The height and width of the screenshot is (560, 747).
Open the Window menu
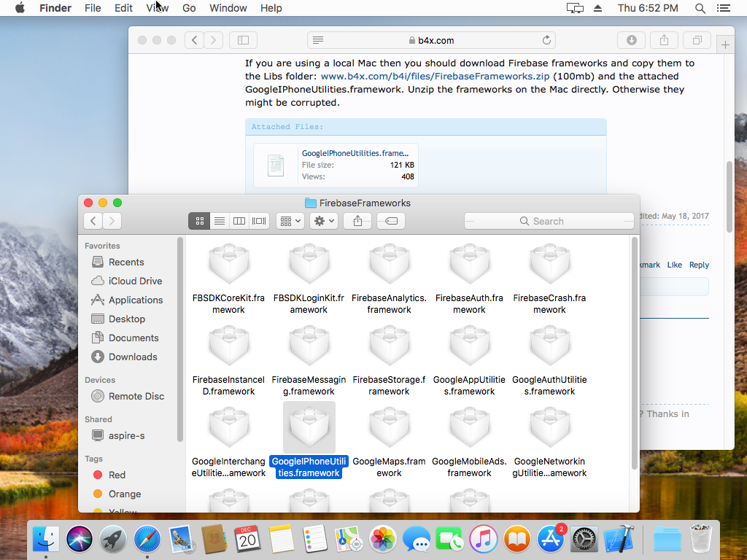pos(228,8)
